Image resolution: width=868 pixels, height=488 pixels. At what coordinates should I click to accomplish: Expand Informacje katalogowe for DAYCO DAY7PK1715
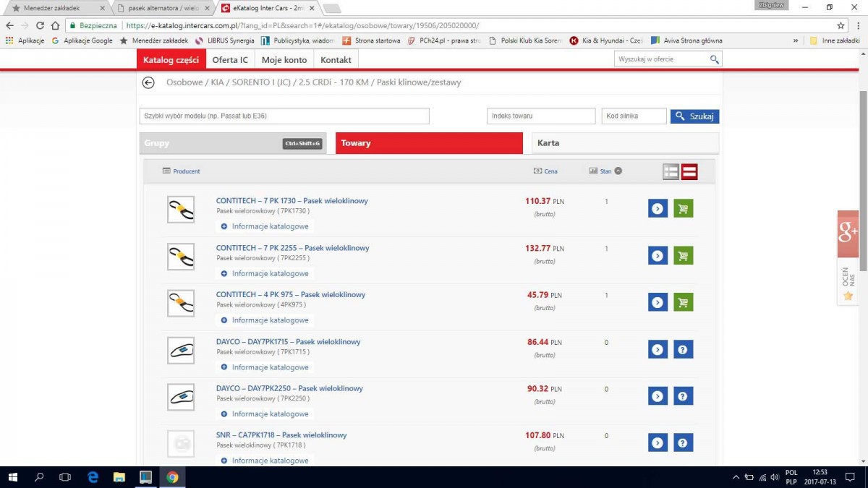[x=265, y=367]
